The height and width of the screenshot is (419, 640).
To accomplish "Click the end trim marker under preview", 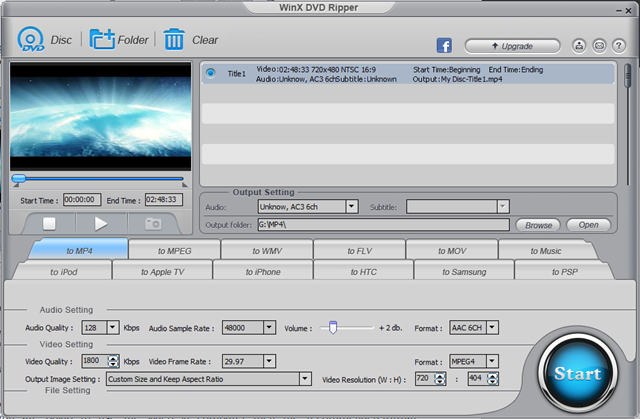I will (x=184, y=185).
